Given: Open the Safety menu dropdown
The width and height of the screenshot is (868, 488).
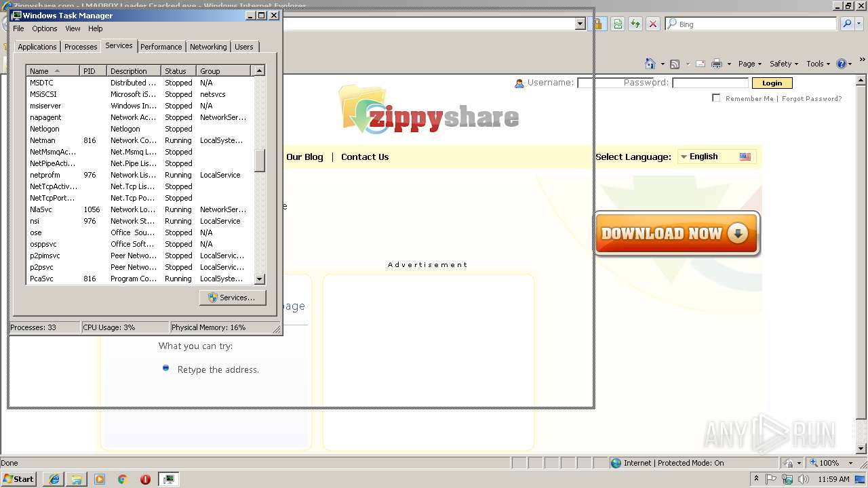Looking at the screenshot, I should click(784, 64).
